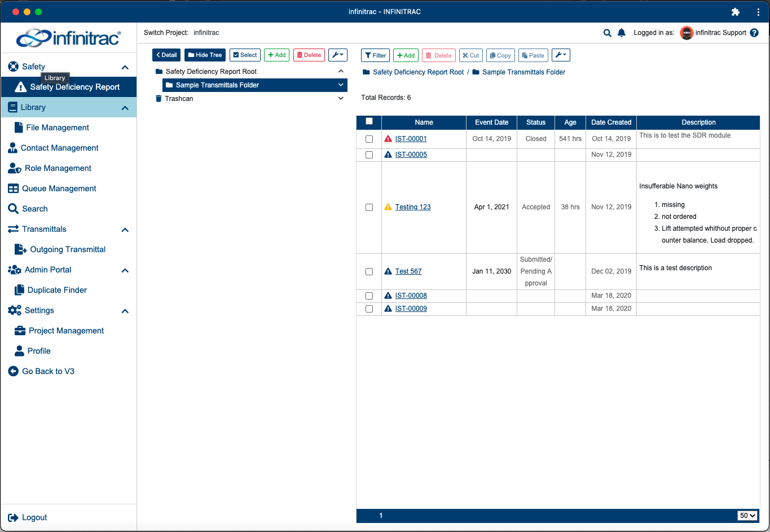This screenshot has width=770, height=532.
Task: Toggle the select-all checkbox in table header
Action: (x=369, y=121)
